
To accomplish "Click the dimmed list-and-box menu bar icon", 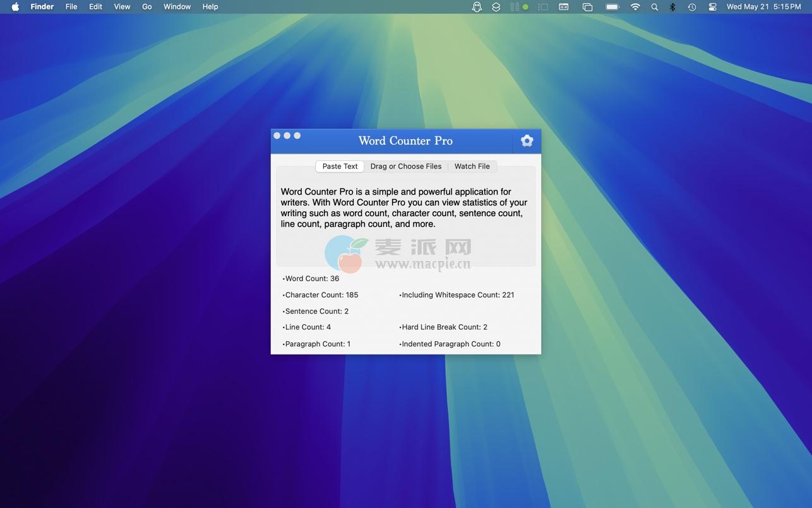I will [543, 7].
